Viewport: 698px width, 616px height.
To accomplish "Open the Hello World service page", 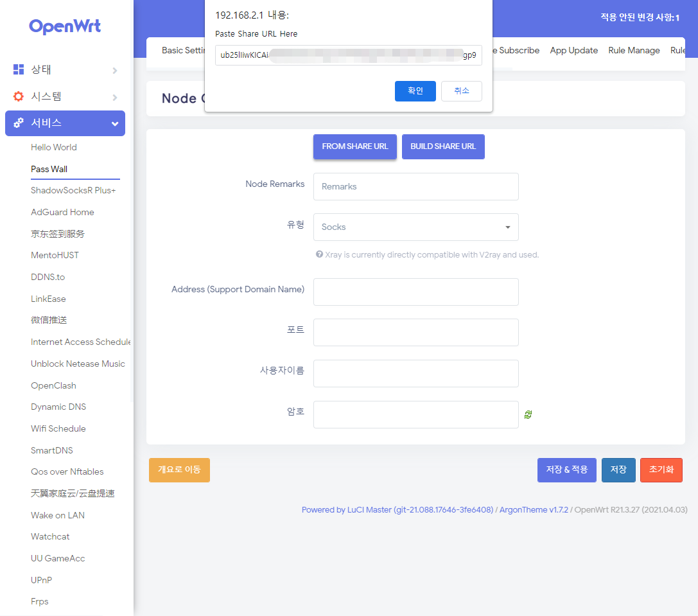I will tap(54, 148).
